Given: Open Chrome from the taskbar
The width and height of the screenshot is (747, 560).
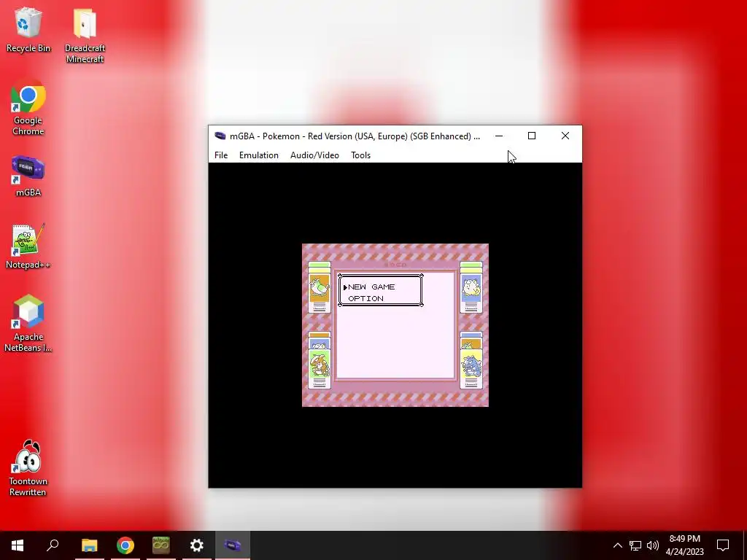Looking at the screenshot, I should [x=125, y=545].
